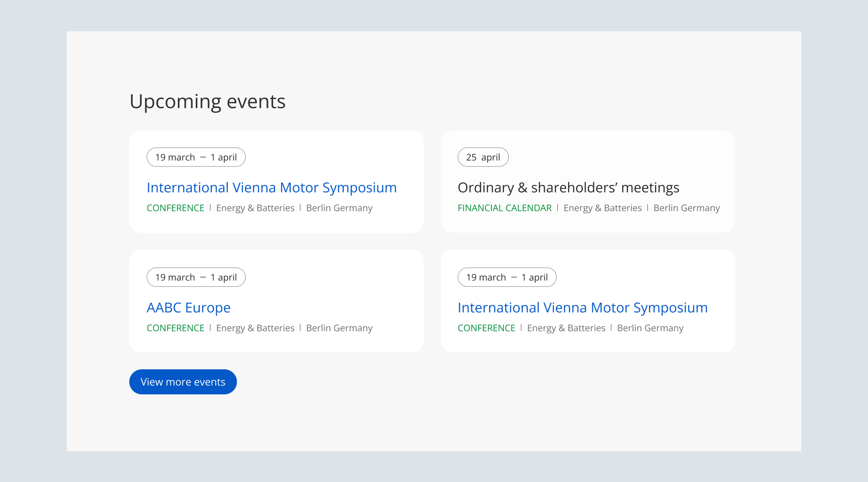868x482 pixels.
Task: Click the FINANCIAL CALENDAR category label
Action: [505, 208]
